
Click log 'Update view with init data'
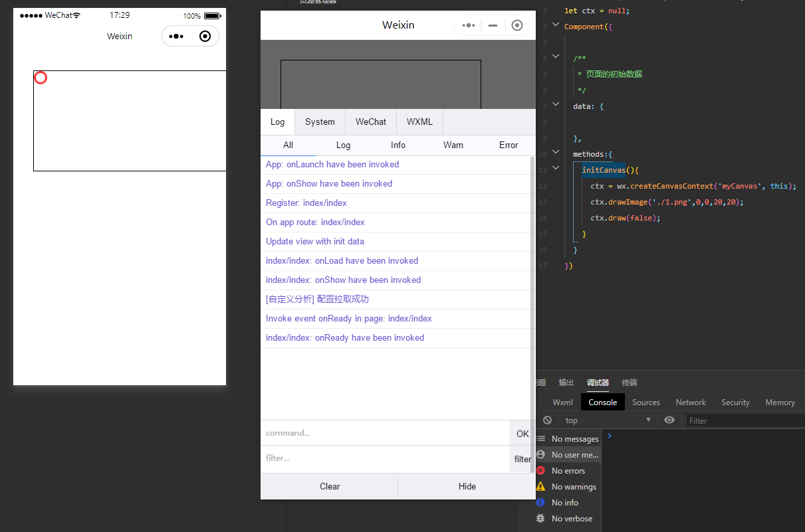395,241
